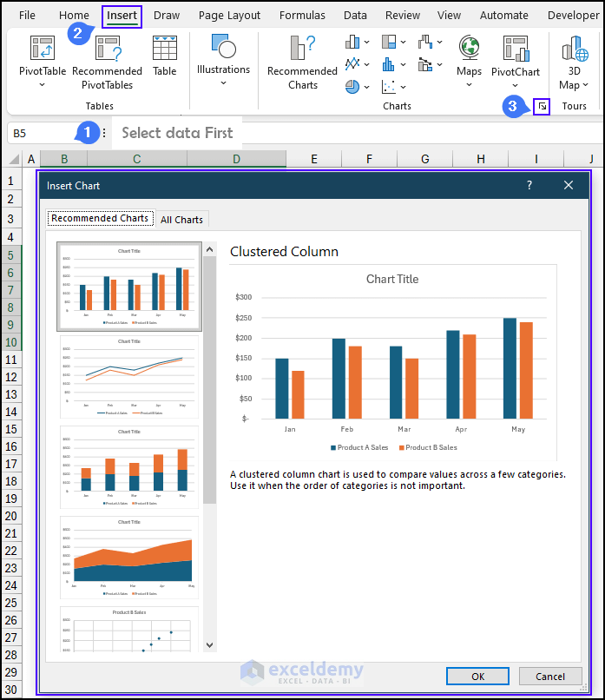605x700 pixels.
Task: Select the scatter chart thumbnail
Action: (x=129, y=630)
